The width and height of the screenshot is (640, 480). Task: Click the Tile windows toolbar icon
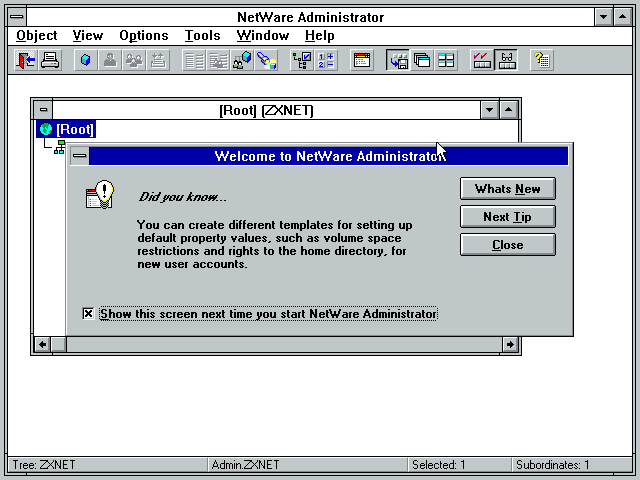(x=446, y=60)
